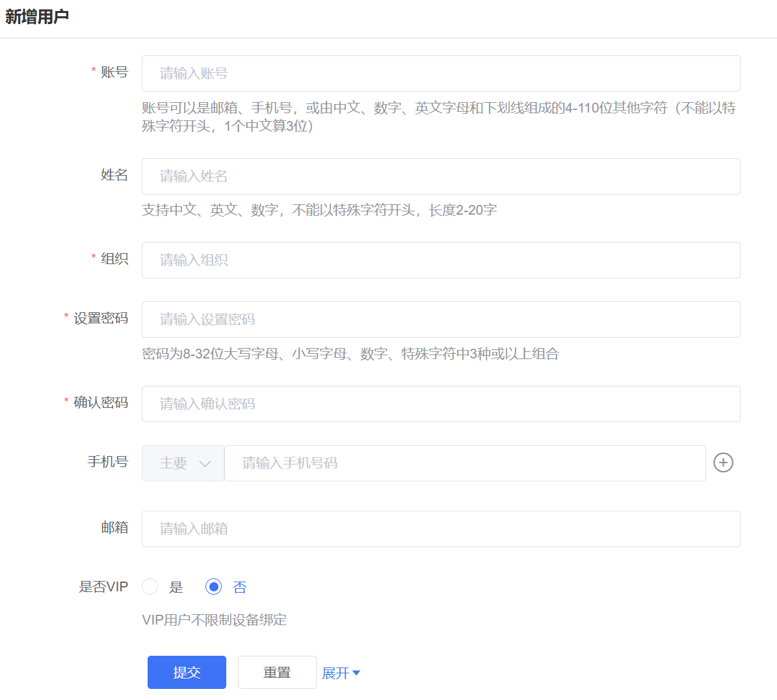
Task: Focus the 设置密码 password input field
Action: click(x=441, y=319)
